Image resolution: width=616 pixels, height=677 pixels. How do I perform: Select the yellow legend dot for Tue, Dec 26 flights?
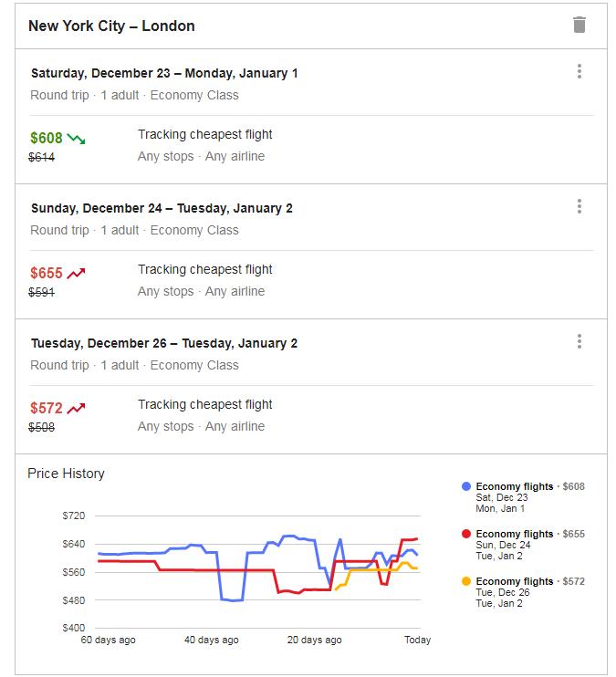[465, 581]
